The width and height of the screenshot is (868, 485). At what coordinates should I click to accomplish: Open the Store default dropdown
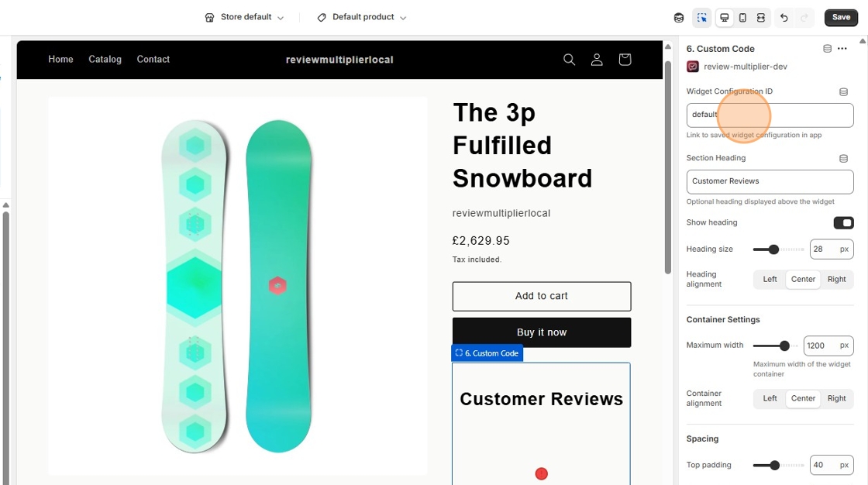(243, 16)
